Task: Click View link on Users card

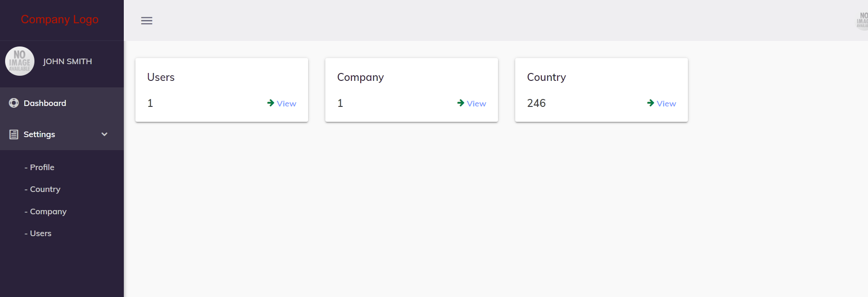Action: click(287, 104)
